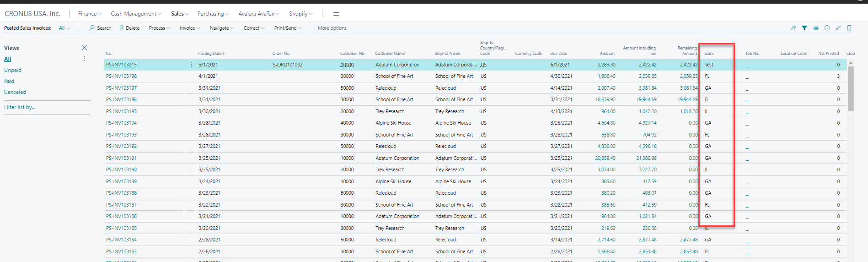Open row options for PS-INV103215
The width and height of the screenshot is (868, 262).
click(191, 65)
